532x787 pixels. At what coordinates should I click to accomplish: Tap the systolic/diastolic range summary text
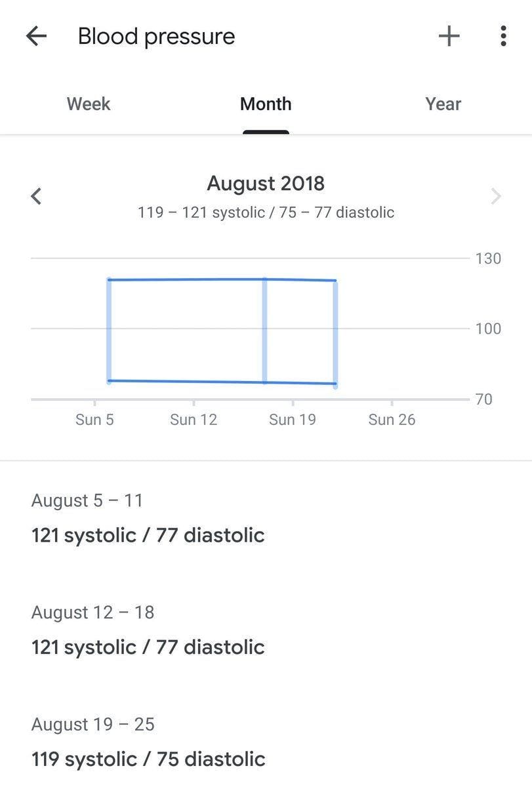point(266,212)
